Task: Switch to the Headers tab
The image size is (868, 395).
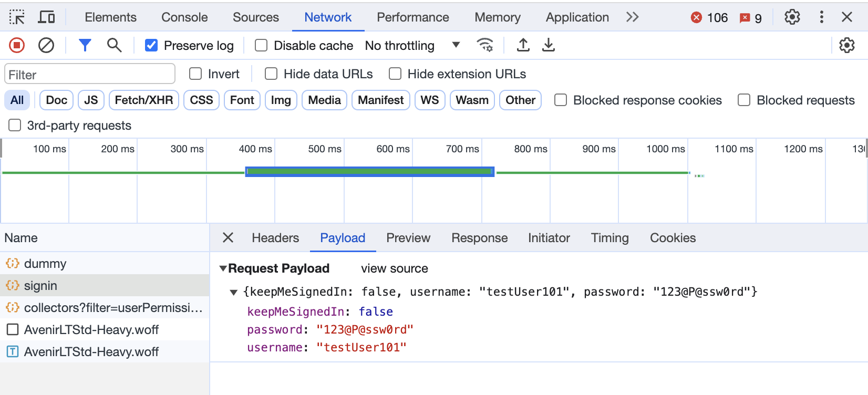Action: 275,238
